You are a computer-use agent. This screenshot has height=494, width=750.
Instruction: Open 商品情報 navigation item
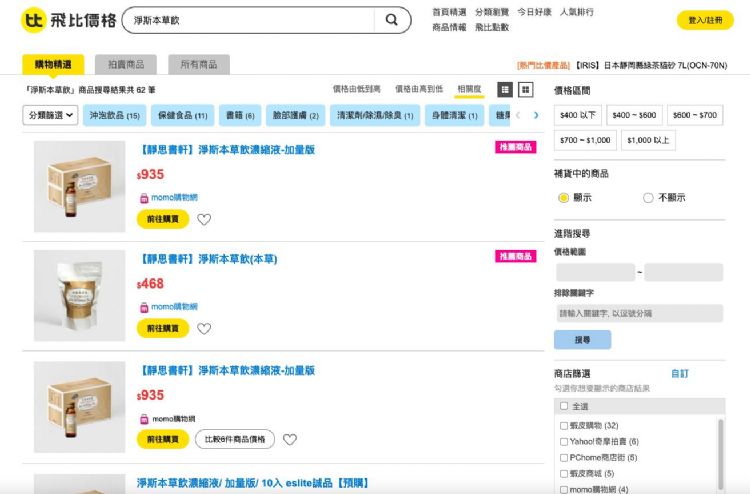point(449,27)
